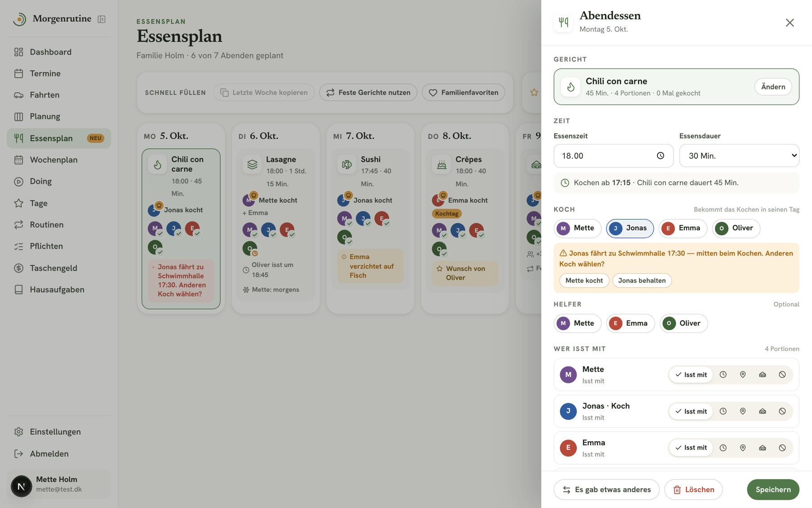Viewport: 812px width, 508px height.
Task: Set Mette to eat later via clock icon
Action: (x=723, y=375)
